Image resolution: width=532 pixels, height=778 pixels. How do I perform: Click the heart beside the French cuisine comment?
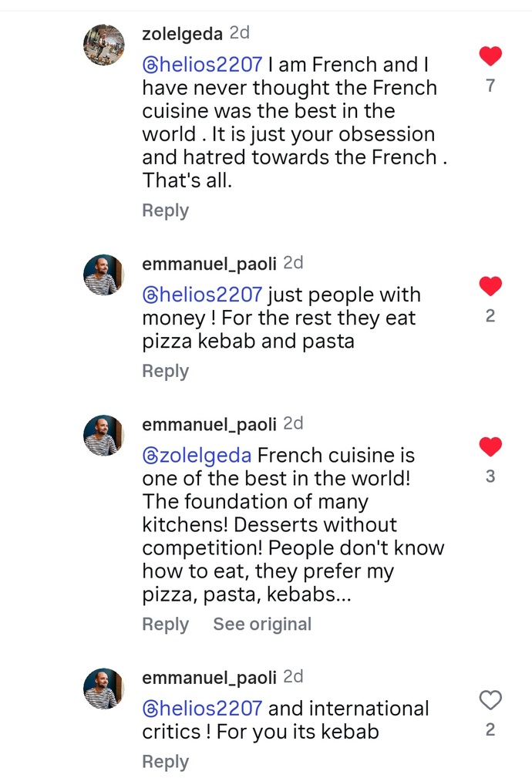point(490,446)
